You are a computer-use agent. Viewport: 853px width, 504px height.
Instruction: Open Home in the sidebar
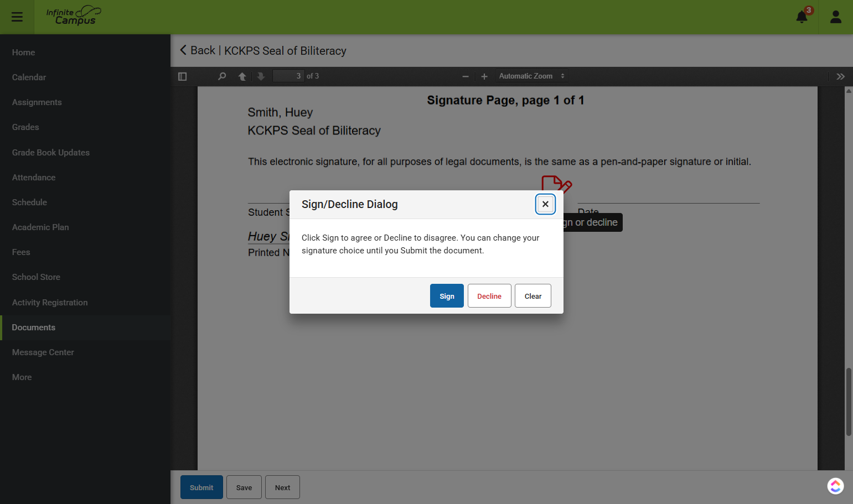pos(85,53)
